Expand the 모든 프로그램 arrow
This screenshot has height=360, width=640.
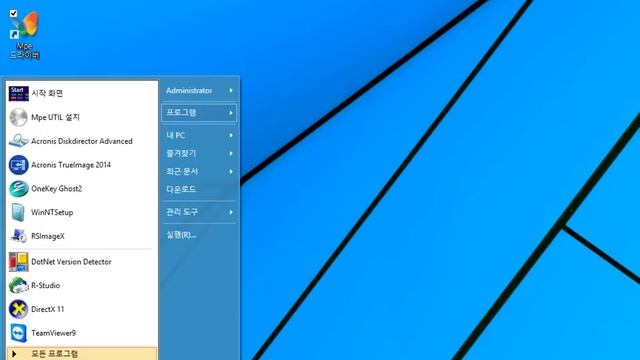pyautogui.click(x=14, y=354)
